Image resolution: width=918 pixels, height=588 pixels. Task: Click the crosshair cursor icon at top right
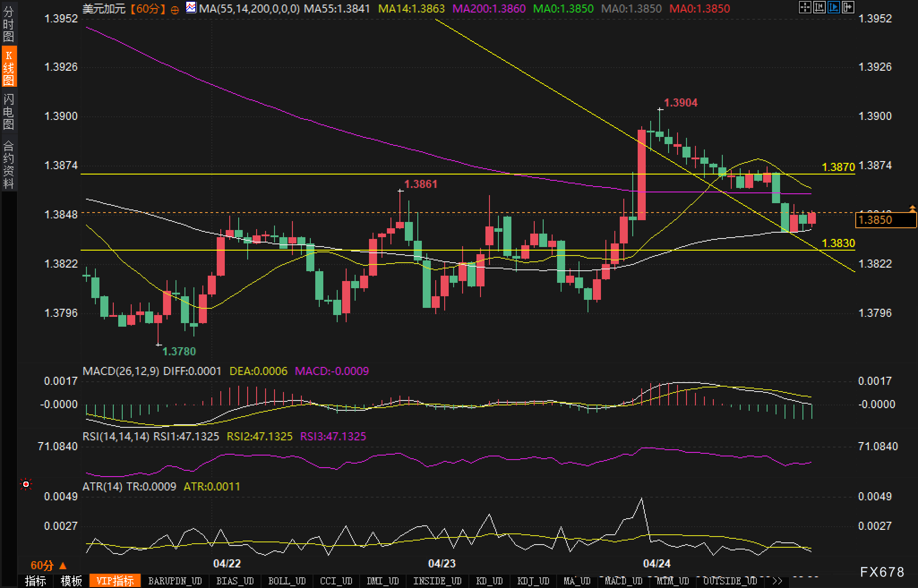point(805,7)
